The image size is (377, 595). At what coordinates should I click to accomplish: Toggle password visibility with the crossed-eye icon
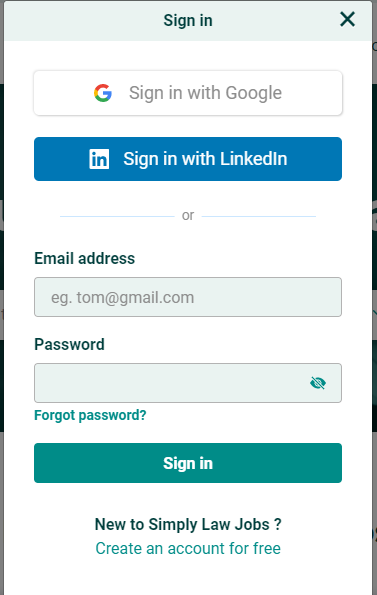[x=318, y=383]
